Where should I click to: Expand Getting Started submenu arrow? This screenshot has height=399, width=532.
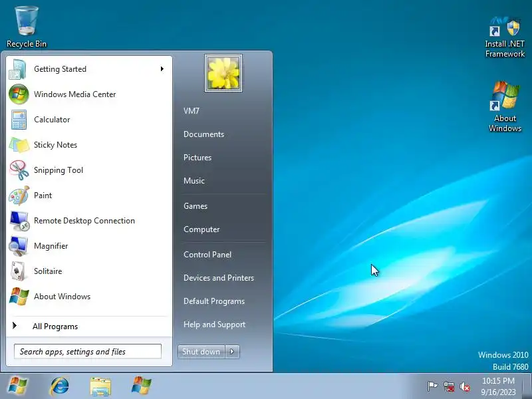pos(162,69)
